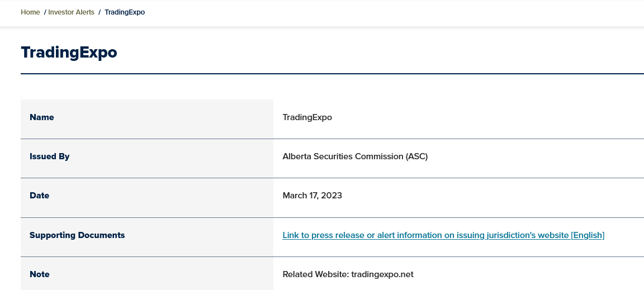Screen dimensions: 644x290
Task: Click the TradingExpo page heading
Action: point(69,53)
